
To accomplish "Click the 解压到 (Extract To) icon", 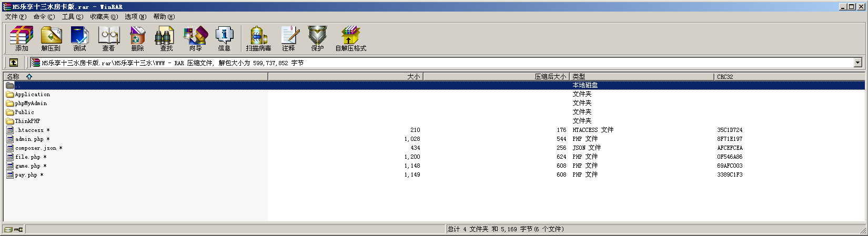I will coord(51,38).
